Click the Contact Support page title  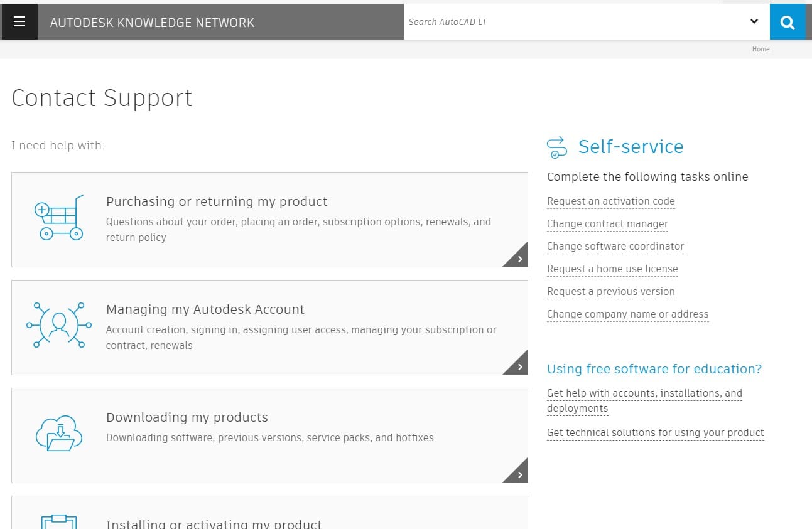click(x=102, y=99)
